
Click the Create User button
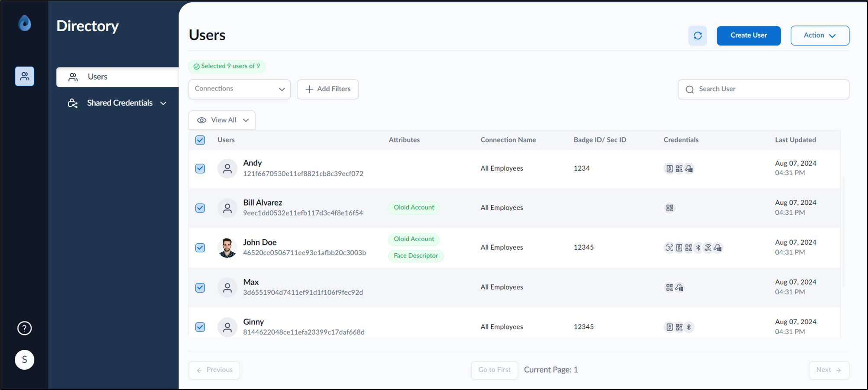[748, 35]
